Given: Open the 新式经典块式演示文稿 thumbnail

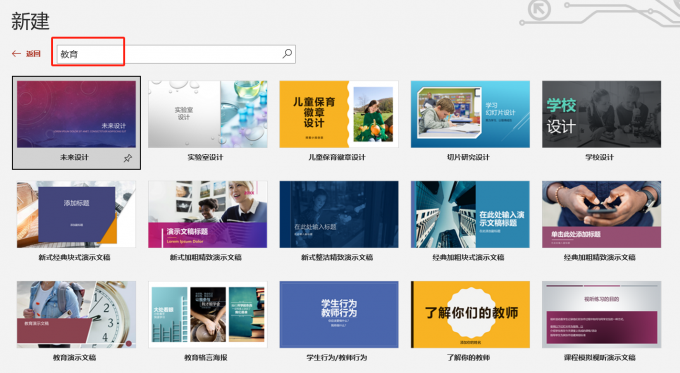Looking at the screenshot, I should click(76, 214).
